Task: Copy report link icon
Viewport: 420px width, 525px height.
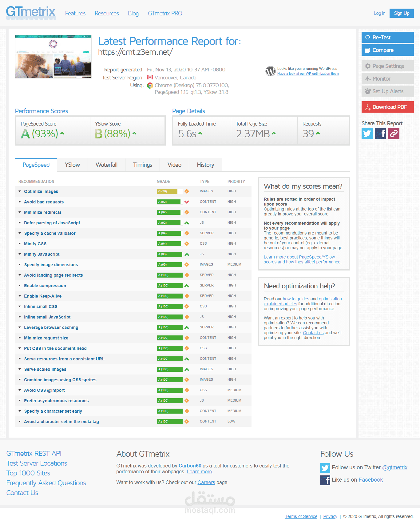Action: pos(394,134)
